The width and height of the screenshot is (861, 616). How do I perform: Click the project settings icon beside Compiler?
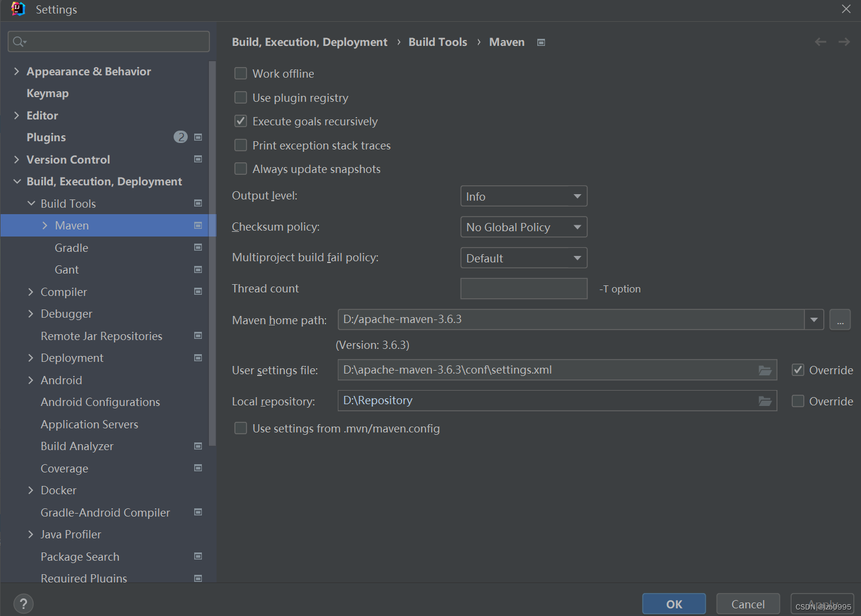coord(198,291)
